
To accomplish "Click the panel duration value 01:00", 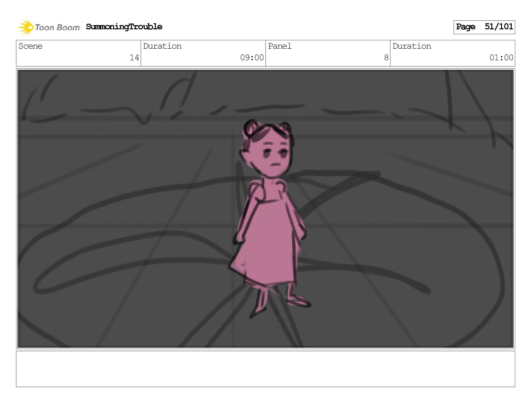I will [x=501, y=58].
